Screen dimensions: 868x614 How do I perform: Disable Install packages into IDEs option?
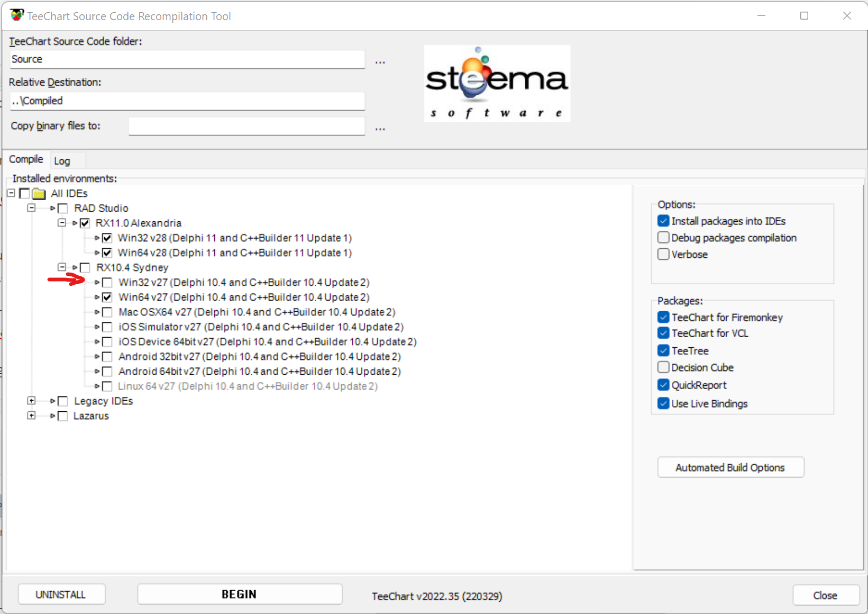click(663, 221)
